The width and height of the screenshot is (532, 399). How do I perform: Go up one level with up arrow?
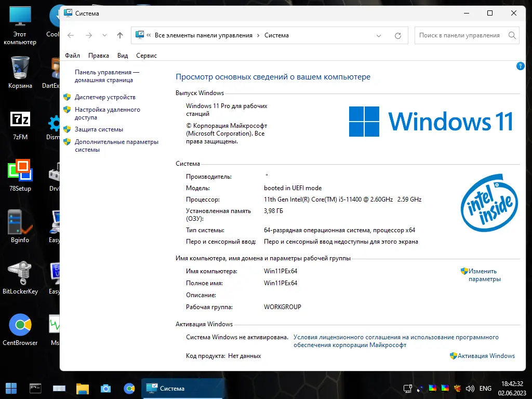(120, 35)
